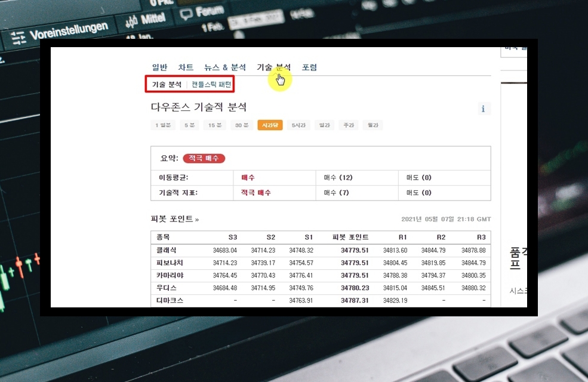Click the 우디스 row label
588x382 pixels.
(x=166, y=288)
